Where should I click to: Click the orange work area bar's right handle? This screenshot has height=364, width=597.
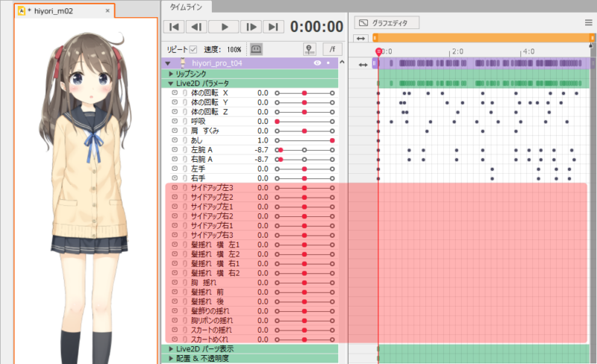593,38
